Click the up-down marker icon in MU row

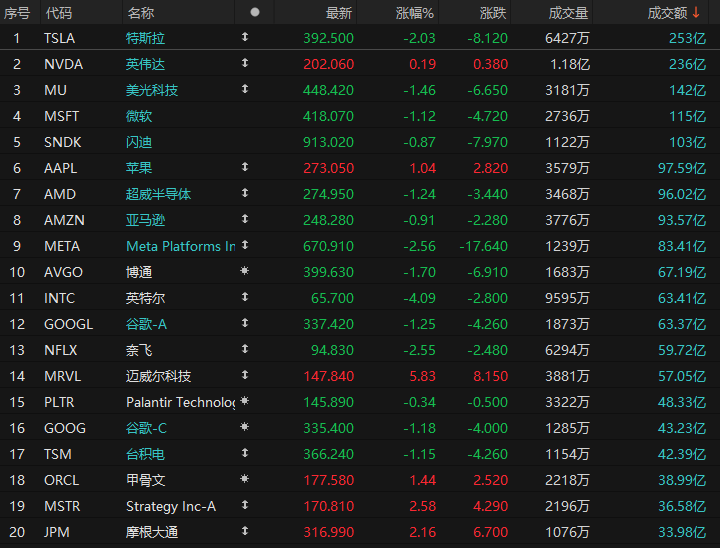tap(245, 89)
